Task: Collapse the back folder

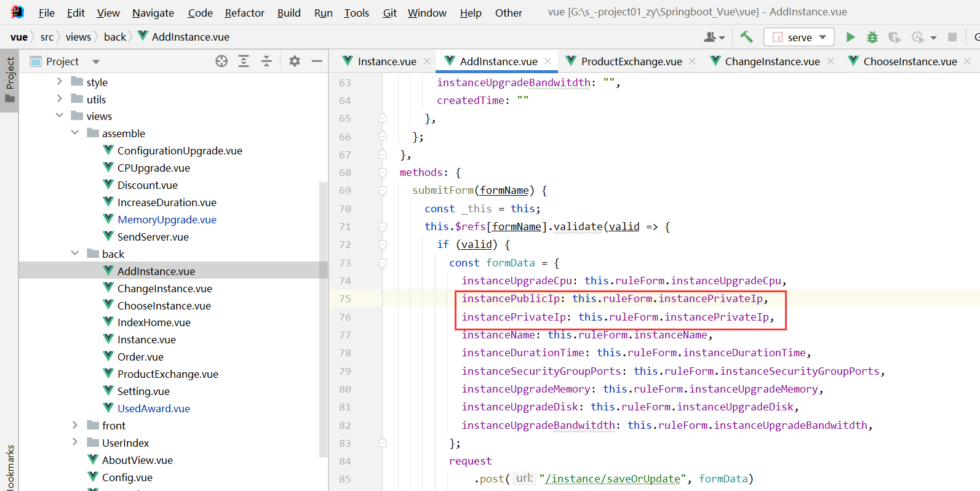Action: pyautogui.click(x=75, y=253)
